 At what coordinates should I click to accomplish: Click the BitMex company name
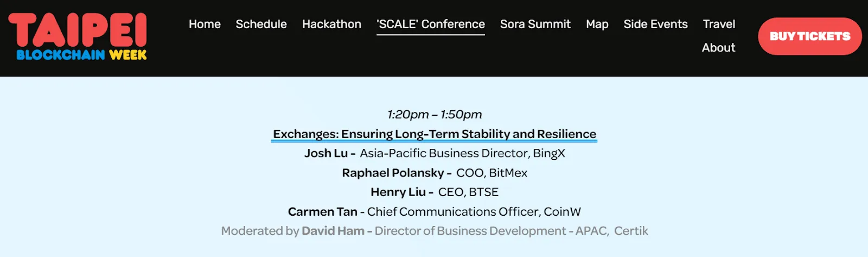pos(508,173)
